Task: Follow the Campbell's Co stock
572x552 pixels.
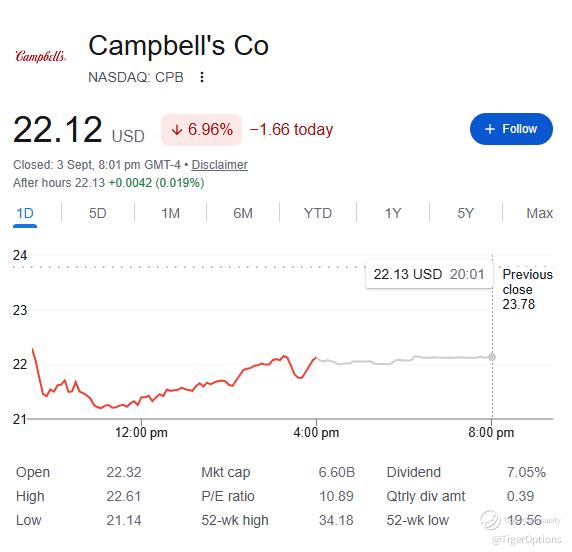Action: 511,129
